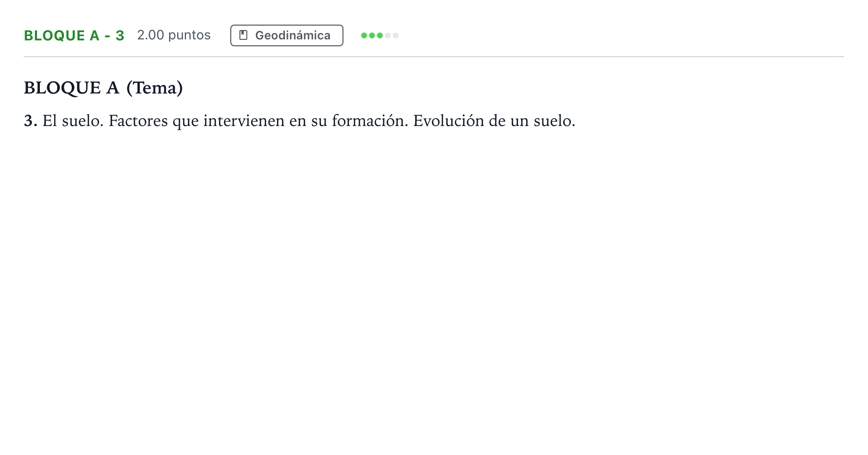868x455 pixels.
Task: Click the BLOQUE A (Tema) title
Action: 103,88
